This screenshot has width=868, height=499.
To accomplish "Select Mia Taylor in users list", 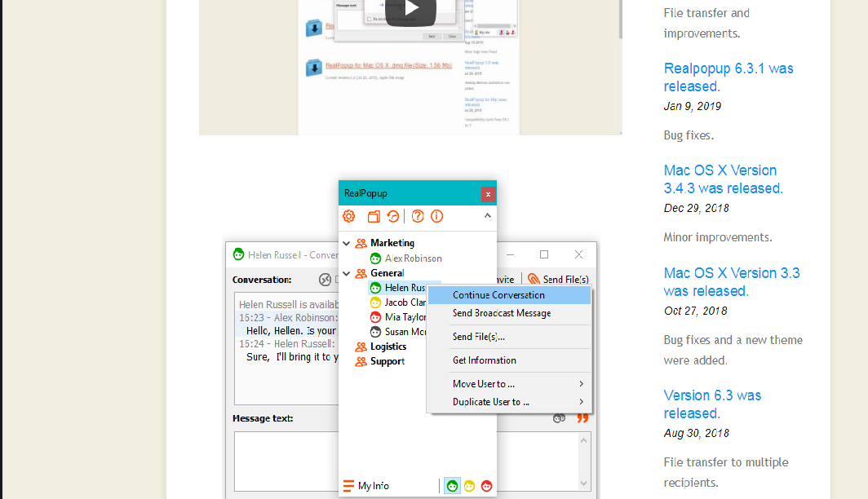I will pos(405,317).
